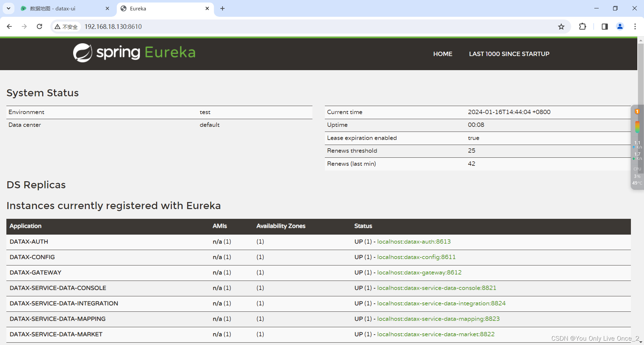Open datax-service-data-console:8821 instance link
This screenshot has height=345, width=644.
coord(437,288)
